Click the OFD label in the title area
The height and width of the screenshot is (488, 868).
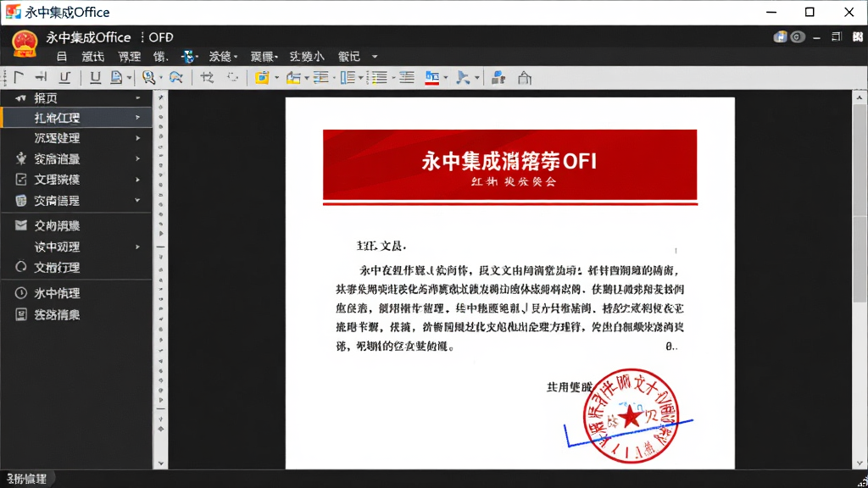pyautogui.click(x=161, y=37)
